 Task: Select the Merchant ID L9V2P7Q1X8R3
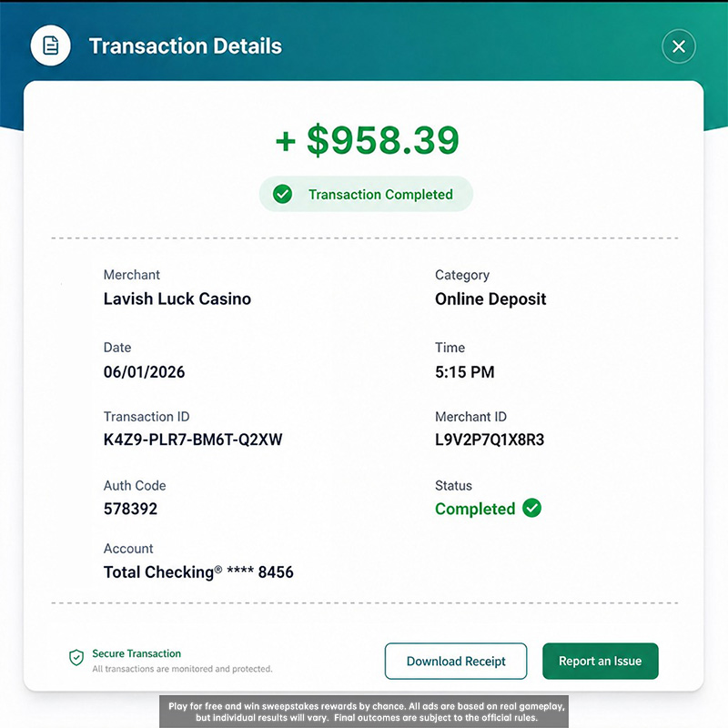click(490, 440)
